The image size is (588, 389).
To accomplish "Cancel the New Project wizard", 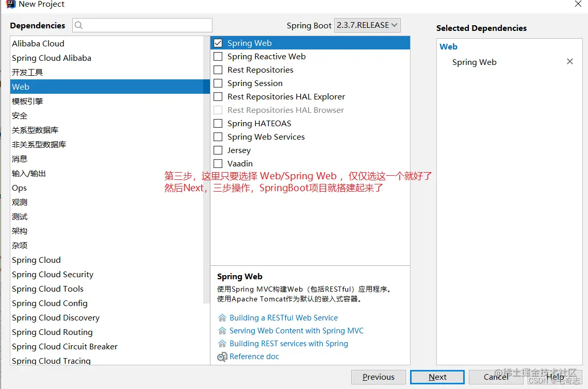I will coord(496,377).
